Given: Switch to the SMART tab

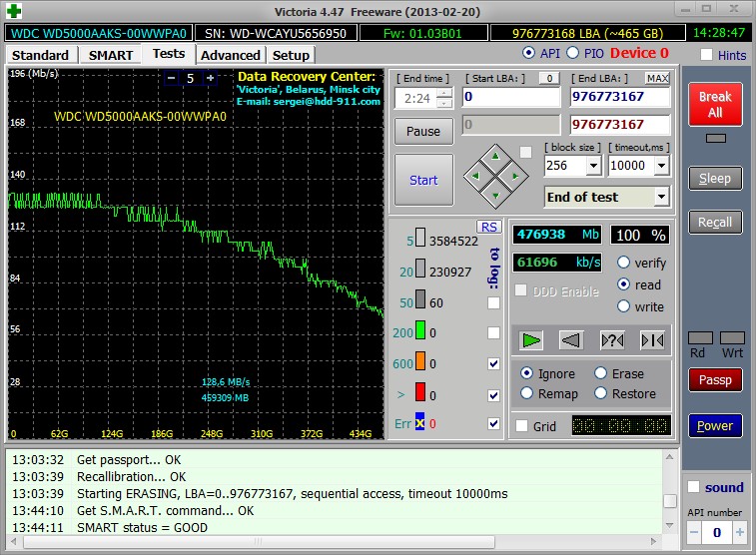Looking at the screenshot, I should point(110,55).
